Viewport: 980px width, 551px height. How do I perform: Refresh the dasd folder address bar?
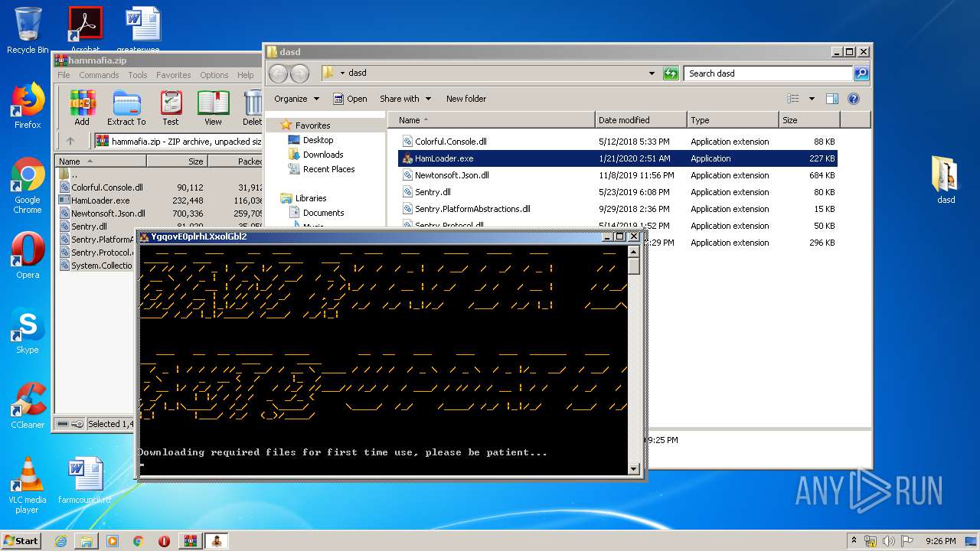[x=671, y=73]
